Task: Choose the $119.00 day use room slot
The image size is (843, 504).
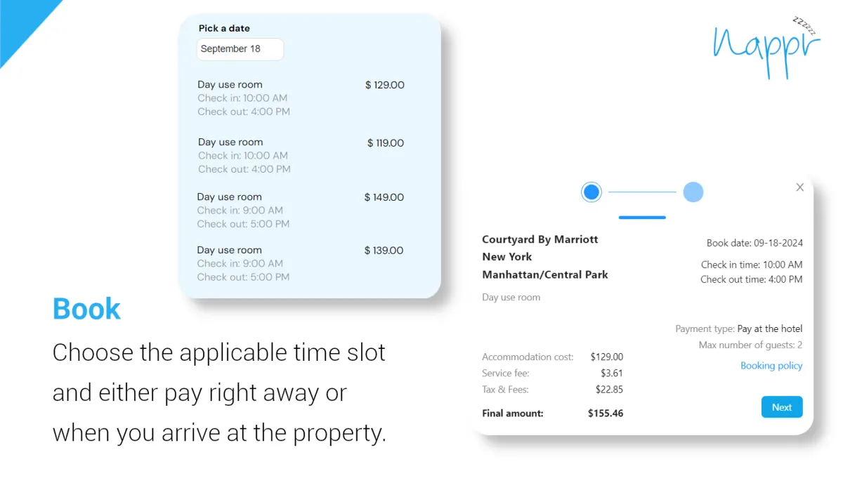Action: coord(301,155)
